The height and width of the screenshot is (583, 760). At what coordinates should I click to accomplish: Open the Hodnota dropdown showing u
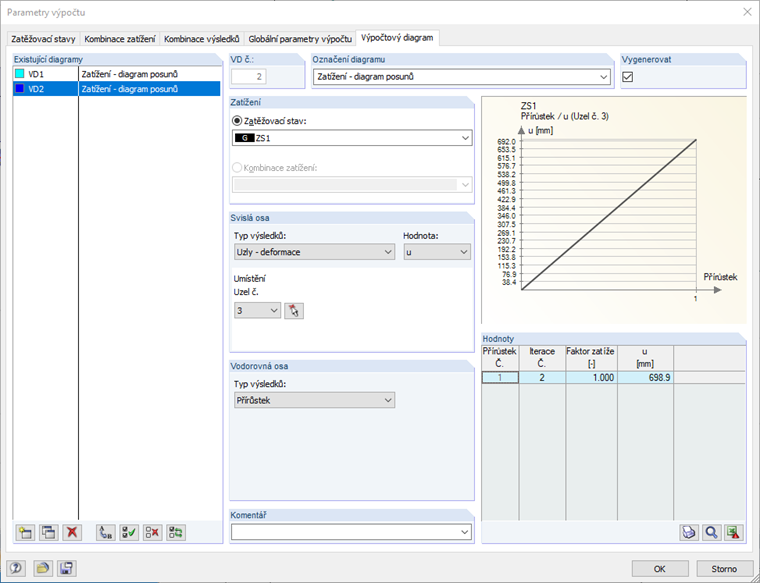pyautogui.click(x=437, y=252)
